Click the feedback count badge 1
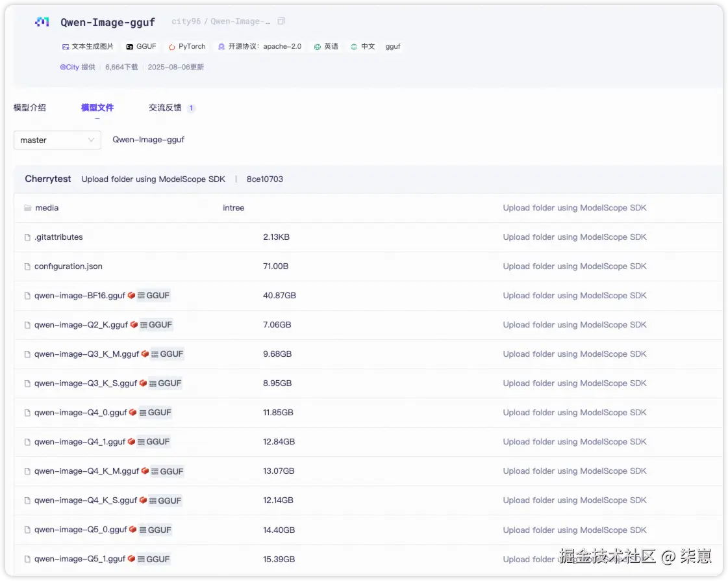728x581 pixels. tap(191, 108)
